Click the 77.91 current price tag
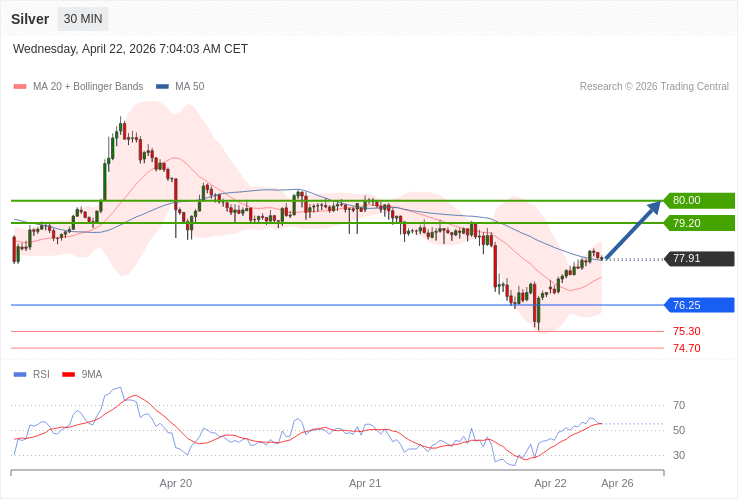Image resolution: width=738 pixels, height=500 pixels. [x=699, y=258]
